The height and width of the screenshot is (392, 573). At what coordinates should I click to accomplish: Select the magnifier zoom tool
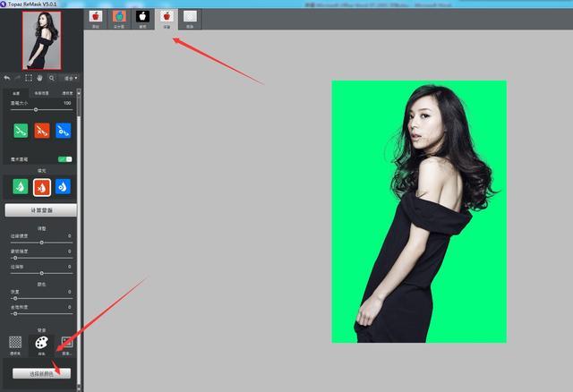[52, 78]
